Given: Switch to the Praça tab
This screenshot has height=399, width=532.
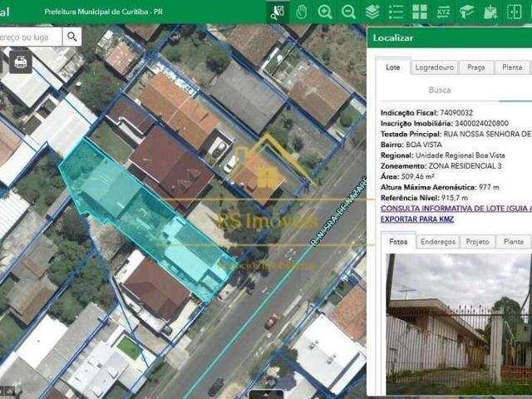Looking at the screenshot, I should pyautogui.click(x=476, y=67).
